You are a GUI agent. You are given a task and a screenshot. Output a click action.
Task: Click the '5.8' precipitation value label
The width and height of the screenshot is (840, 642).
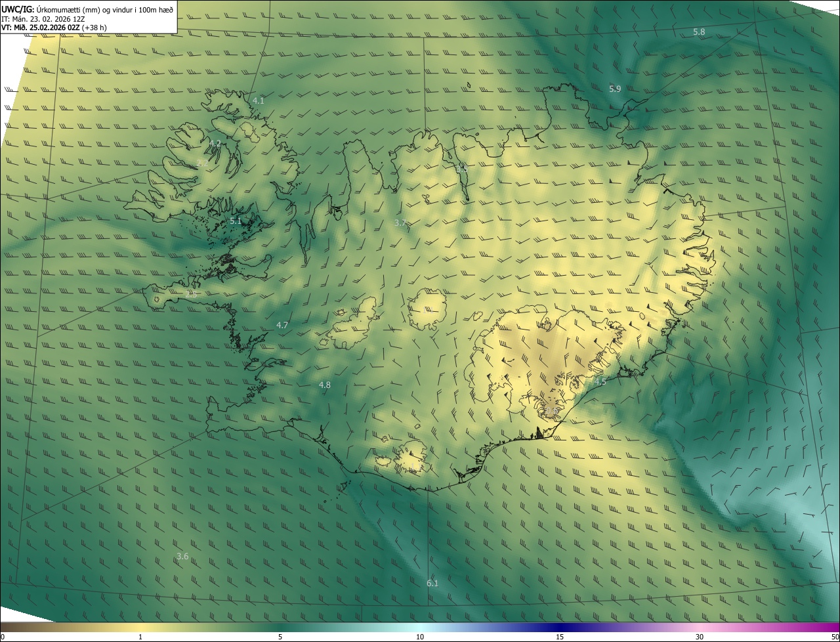(x=699, y=32)
